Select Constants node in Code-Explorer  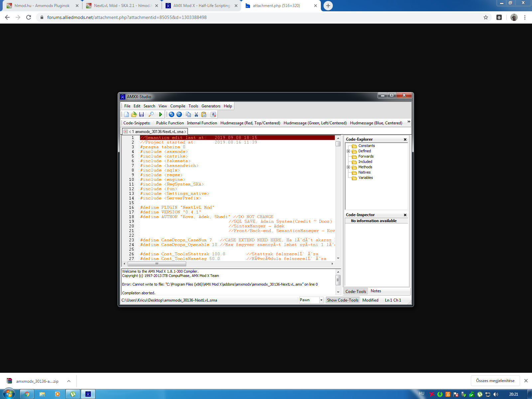click(366, 146)
